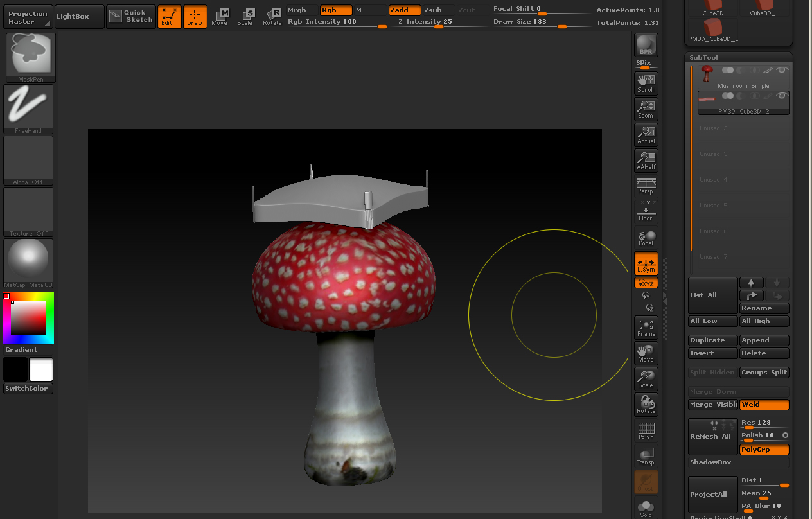The width and height of the screenshot is (812, 519).
Task: Duplicate the selected subtool
Action: (712, 340)
